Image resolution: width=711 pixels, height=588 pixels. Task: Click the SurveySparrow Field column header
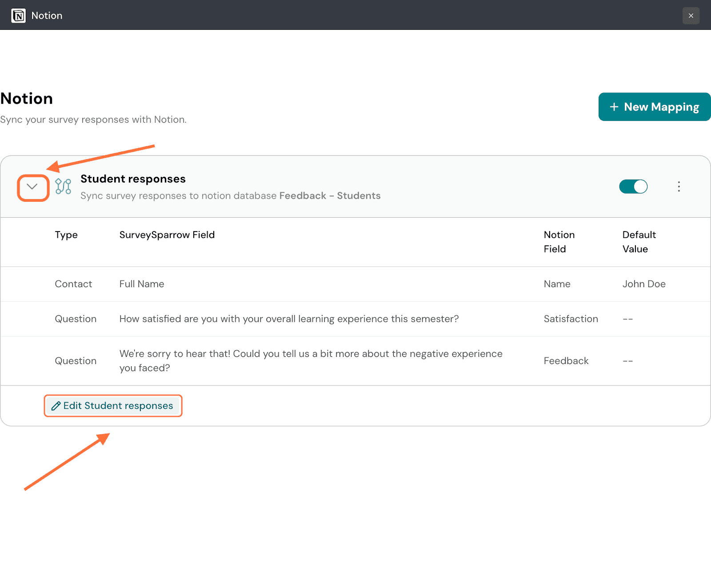click(x=167, y=235)
